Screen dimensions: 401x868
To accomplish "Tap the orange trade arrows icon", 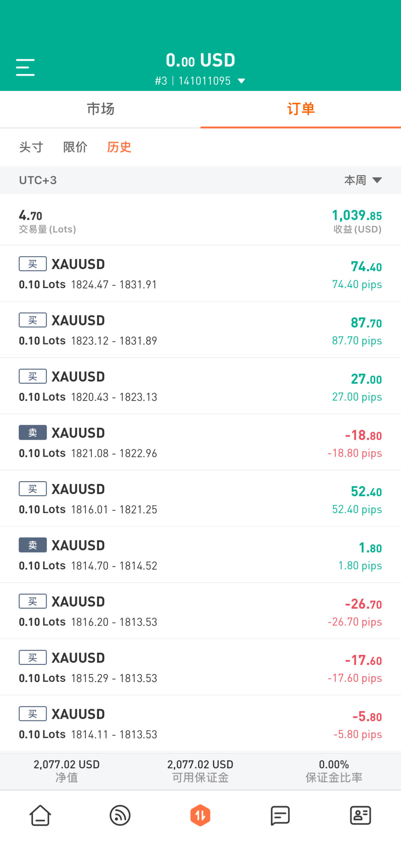I will pyautogui.click(x=200, y=815).
